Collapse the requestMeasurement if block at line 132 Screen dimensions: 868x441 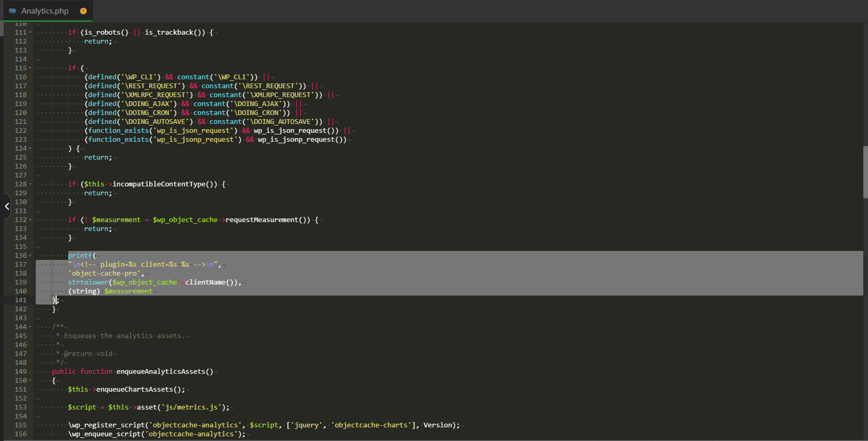[30, 220]
